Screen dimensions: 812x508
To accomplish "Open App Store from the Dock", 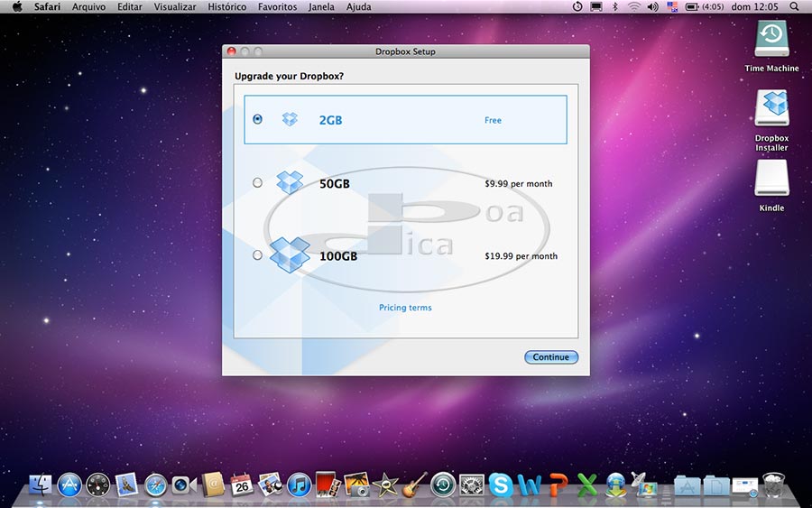I will click(x=69, y=485).
